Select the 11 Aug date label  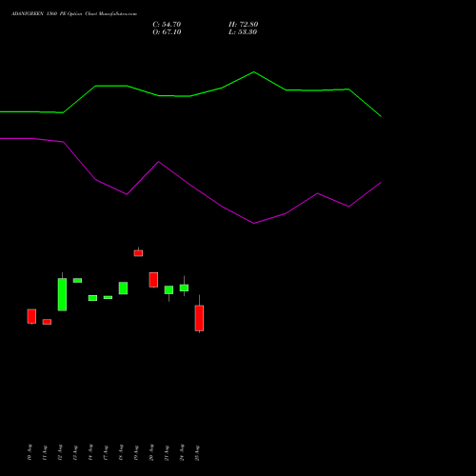point(45,452)
